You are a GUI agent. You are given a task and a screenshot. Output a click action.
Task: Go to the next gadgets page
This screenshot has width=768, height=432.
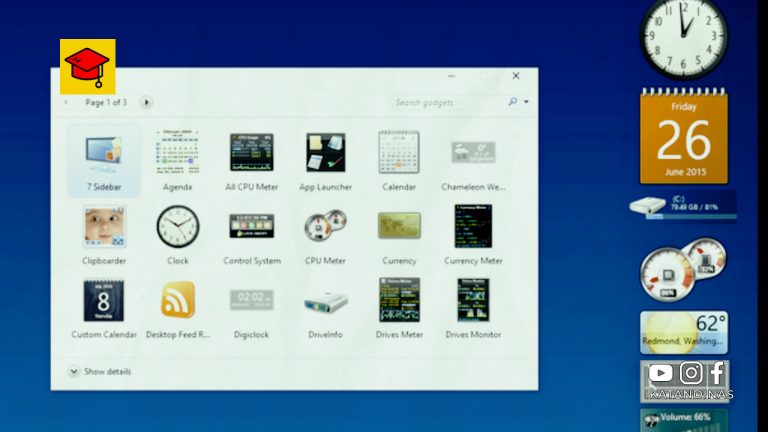point(146,102)
